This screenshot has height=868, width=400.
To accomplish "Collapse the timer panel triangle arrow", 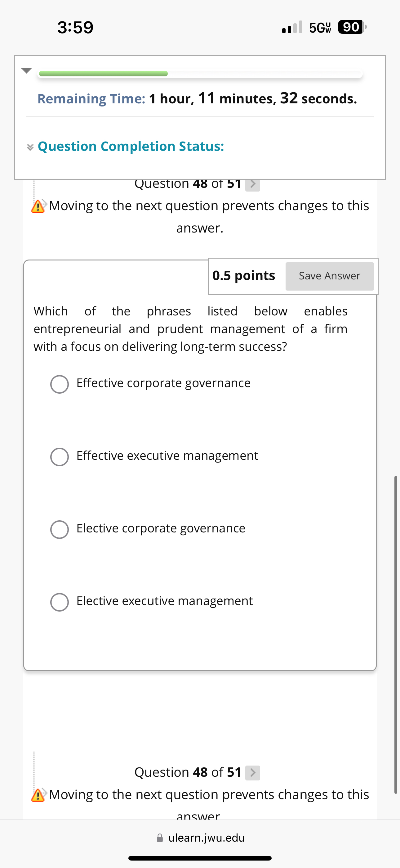I will (26, 70).
